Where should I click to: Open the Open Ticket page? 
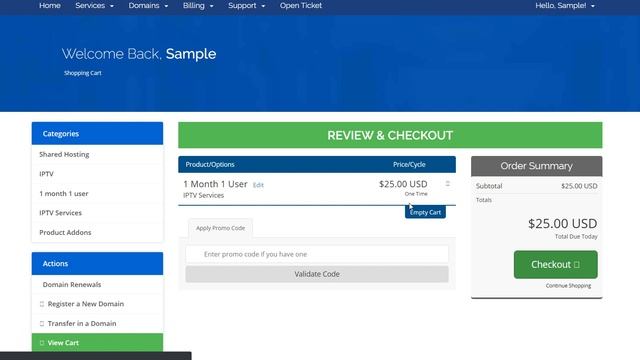tap(301, 5)
